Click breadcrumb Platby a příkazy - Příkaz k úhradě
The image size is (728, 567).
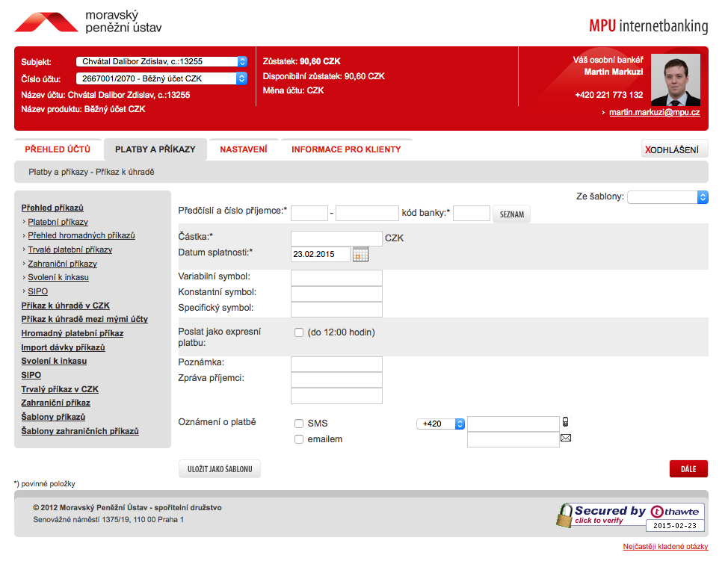coord(91,172)
